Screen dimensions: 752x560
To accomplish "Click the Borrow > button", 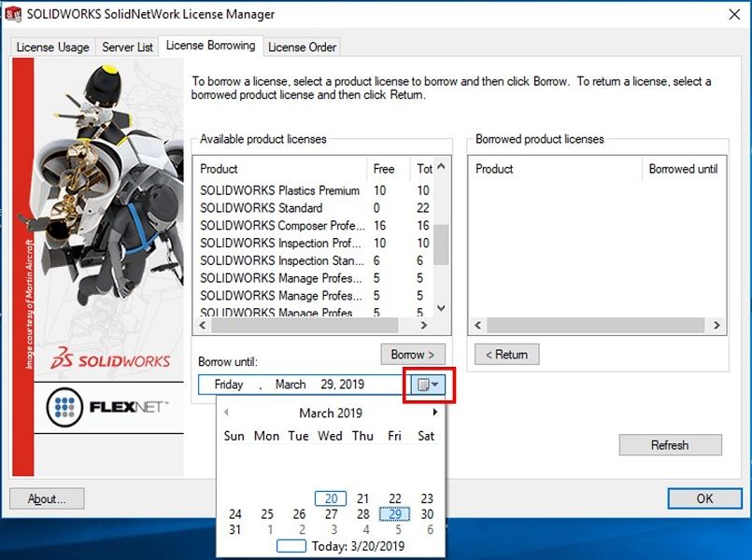I will pos(413,355).
